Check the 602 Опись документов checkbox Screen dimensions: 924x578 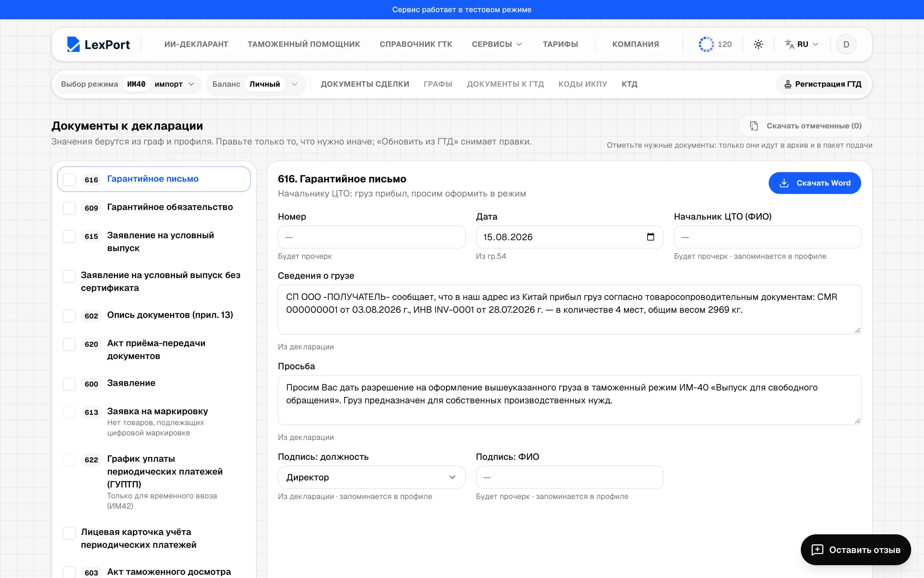(70, 316)
